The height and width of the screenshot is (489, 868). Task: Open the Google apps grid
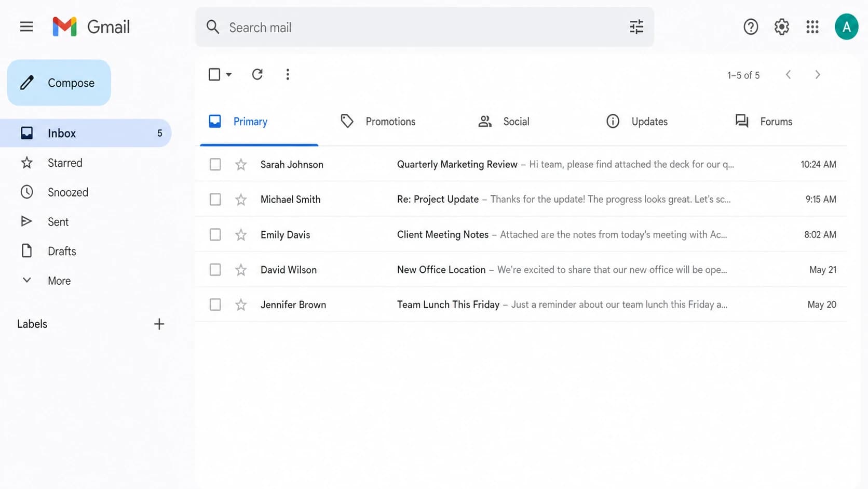coord(812,27)
